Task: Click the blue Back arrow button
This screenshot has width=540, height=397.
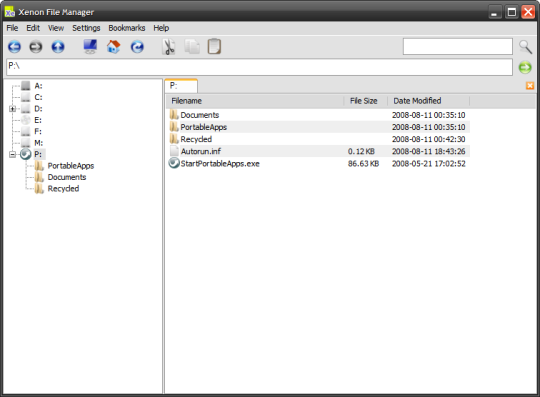Action: (14, 47)
